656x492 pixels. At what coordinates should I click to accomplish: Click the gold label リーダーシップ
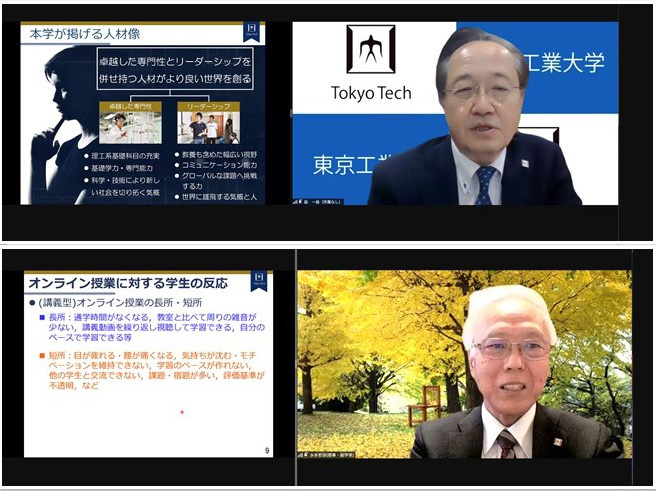[208, 107]
